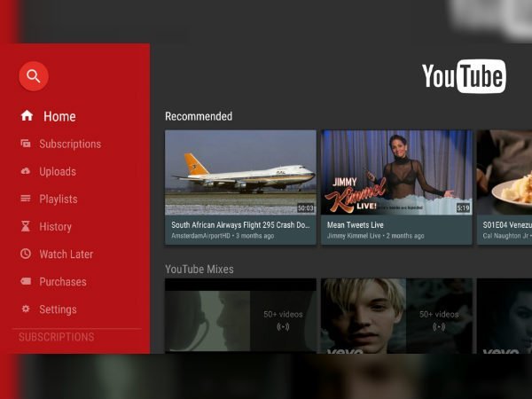Click the Uploads cloud icon
532x399 pixels.
pyautogui.click(x=26, y=171)
